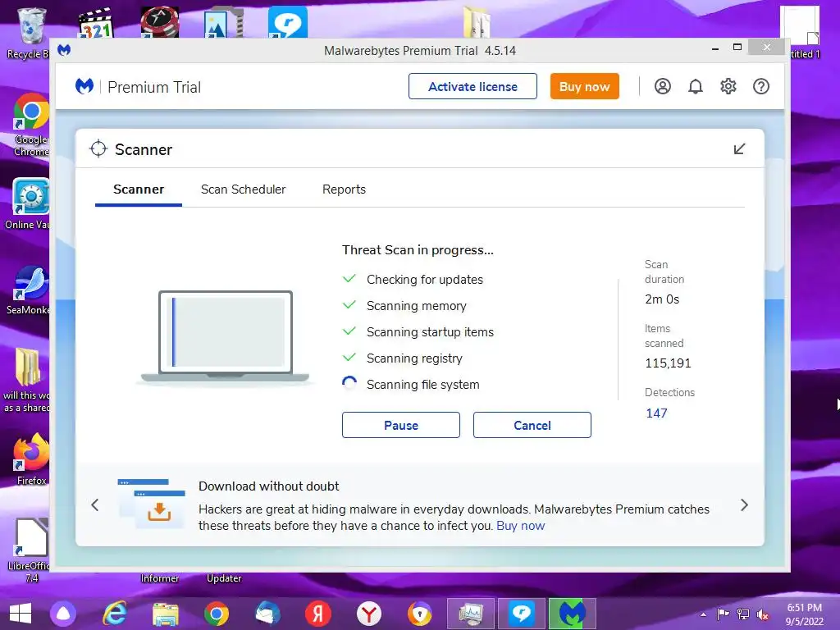Open the Windows Start button

coord(21,614)
